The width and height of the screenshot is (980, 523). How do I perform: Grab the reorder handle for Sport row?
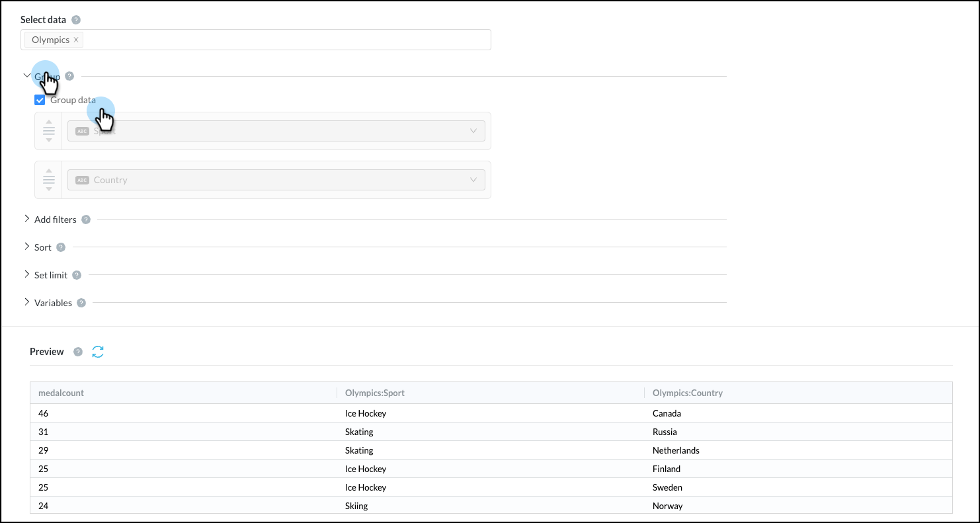tap(49, 131)
